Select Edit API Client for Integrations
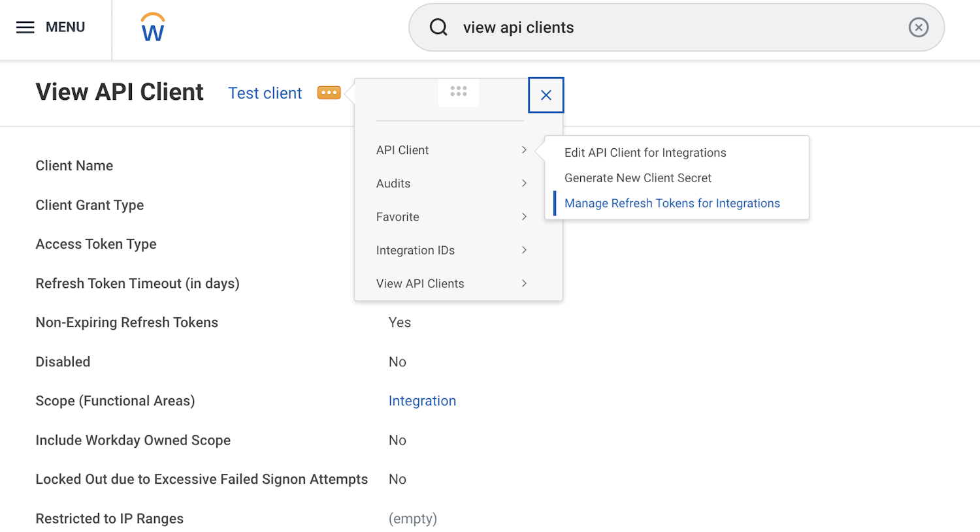 coord(645,153)
